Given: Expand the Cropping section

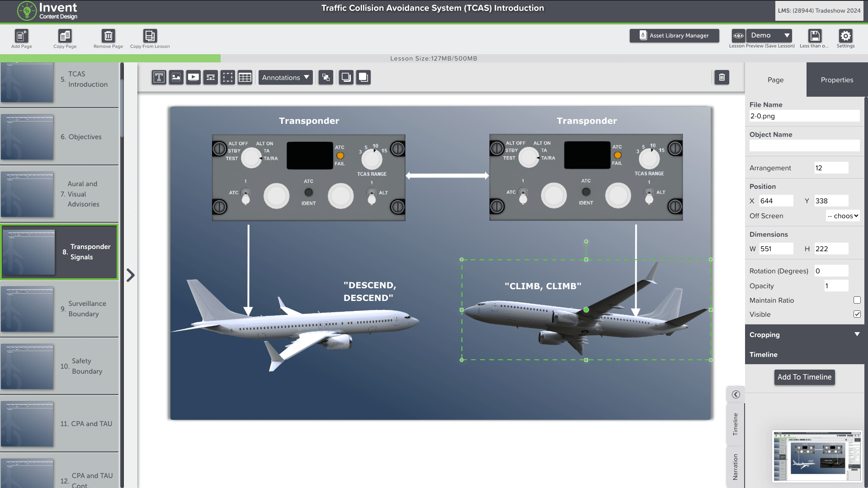Looking at the screenshot, I should point(857,334).
